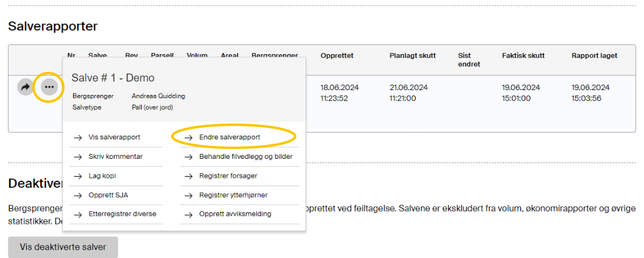Click the Salverapporter section heading
The image size is (644, 258).
pyautogui.click(x=53, y=26)
